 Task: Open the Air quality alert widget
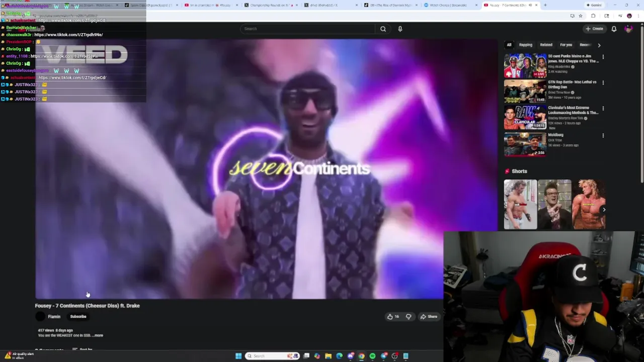coord(19,355)
